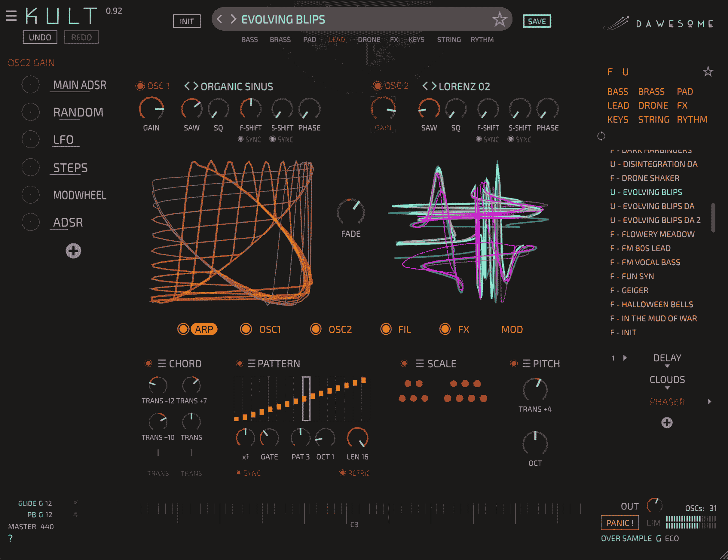Enable SYNC on OSC1 F-SHIFT
This screenshot has height=560, width=728.
coord(241,139)
